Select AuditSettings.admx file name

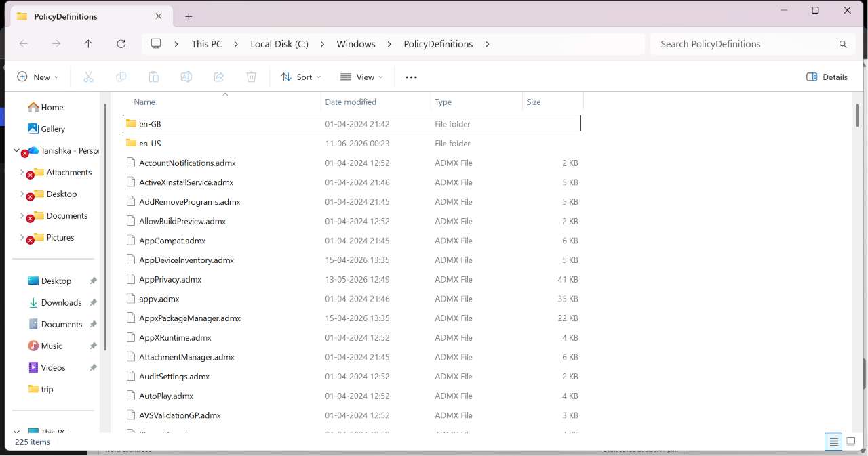[174, 377]
